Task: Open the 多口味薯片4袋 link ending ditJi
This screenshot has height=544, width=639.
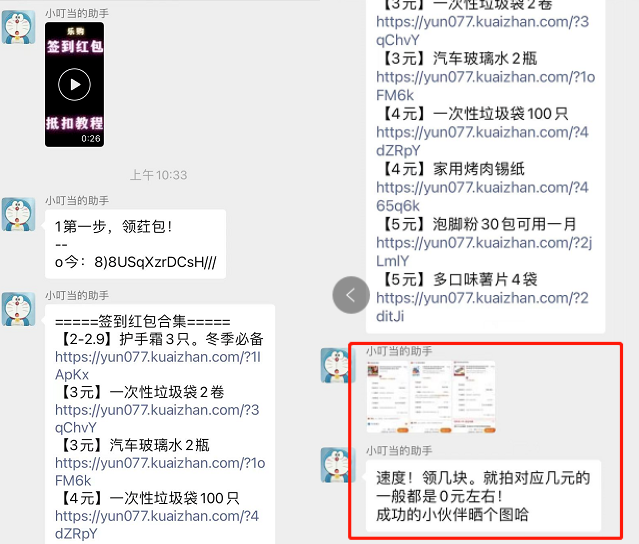Action: [482, 307]
